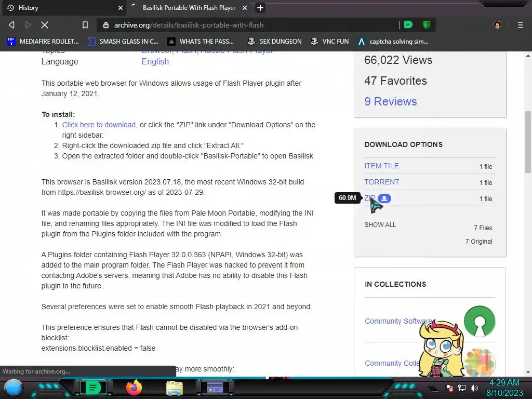Close the History tab
The height and width of the screenshot is (399, 532).
tap(121, 8)
